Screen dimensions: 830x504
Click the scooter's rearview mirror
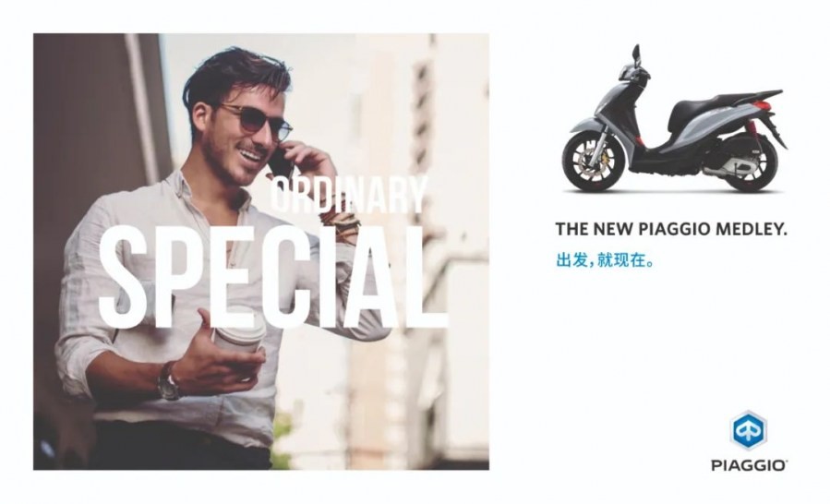tap(636, 54)
